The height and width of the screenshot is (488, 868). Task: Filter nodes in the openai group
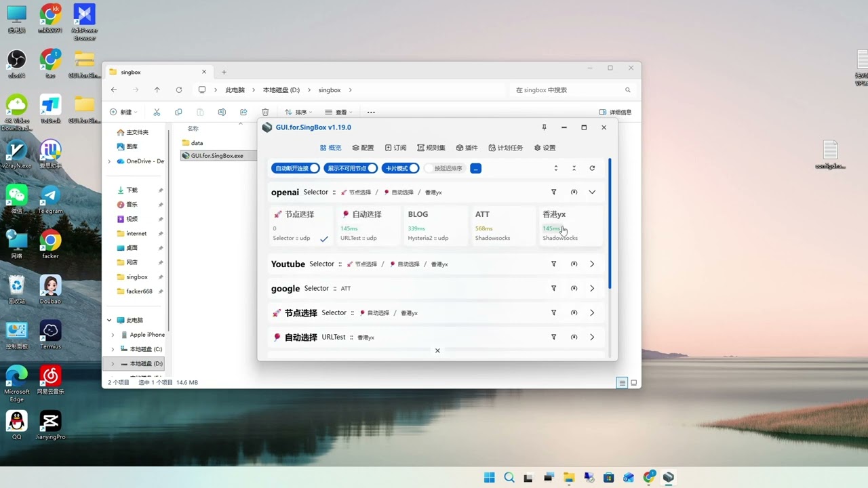tap(553, 192)
